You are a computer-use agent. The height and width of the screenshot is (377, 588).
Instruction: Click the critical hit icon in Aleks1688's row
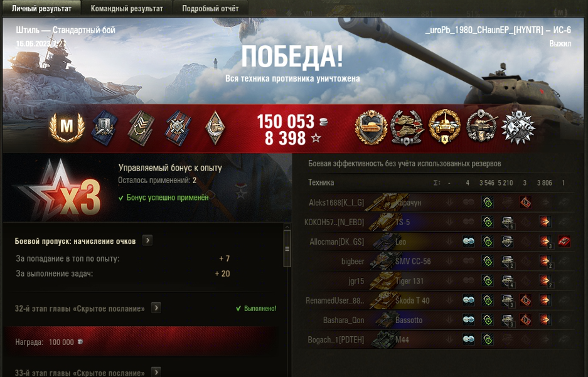click(525, 203)
